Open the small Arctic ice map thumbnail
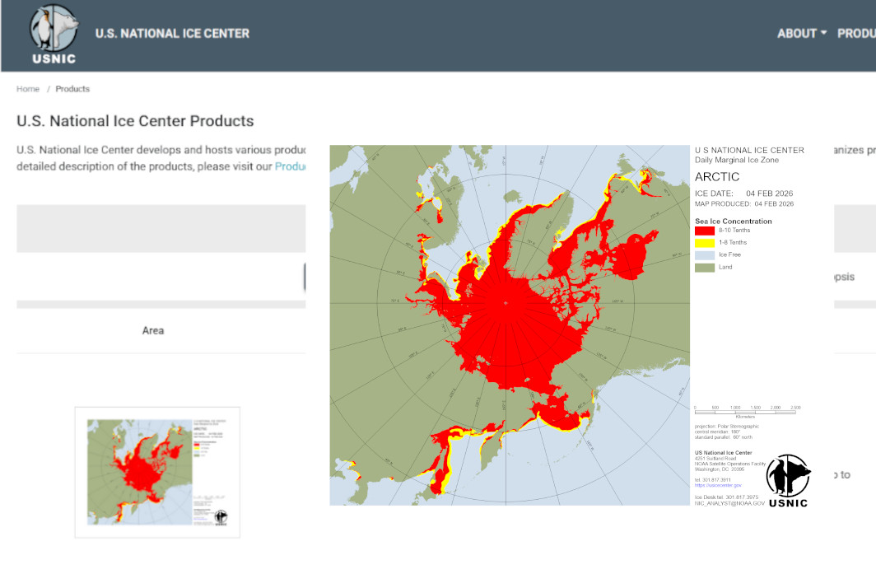The image size is (876, 588). pyautogui.click(x=157, y=473)
